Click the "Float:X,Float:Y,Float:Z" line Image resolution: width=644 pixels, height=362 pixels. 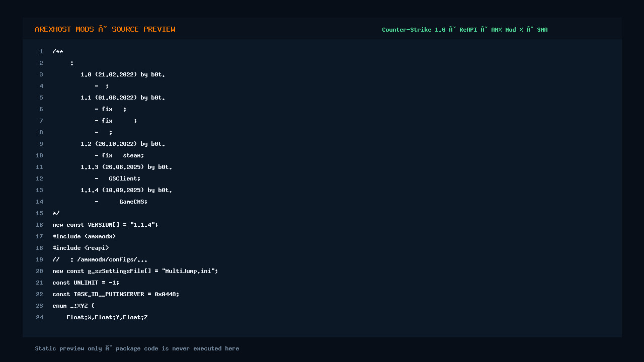pos(107,317)
